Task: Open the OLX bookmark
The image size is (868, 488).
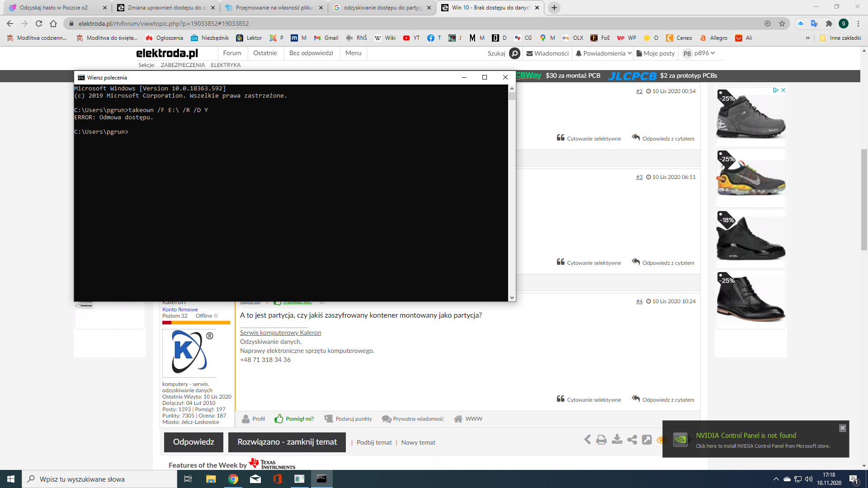Action: tap(573, 38)
